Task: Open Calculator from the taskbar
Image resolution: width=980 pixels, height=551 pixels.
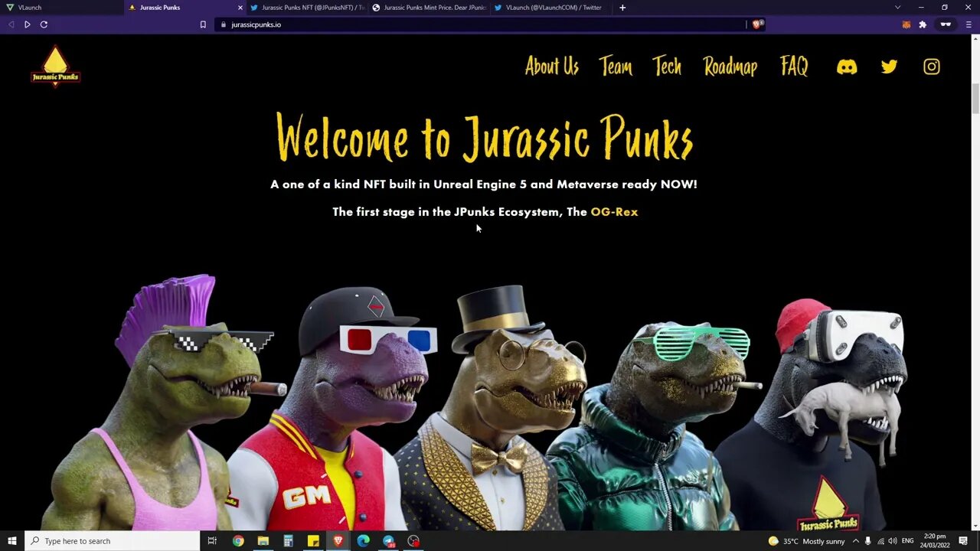Action: pos(288,541)
